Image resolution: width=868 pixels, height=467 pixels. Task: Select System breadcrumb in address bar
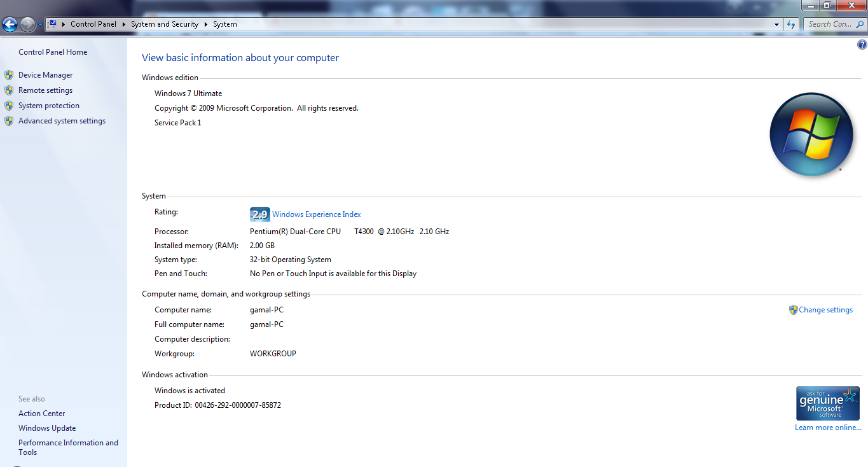225,24
